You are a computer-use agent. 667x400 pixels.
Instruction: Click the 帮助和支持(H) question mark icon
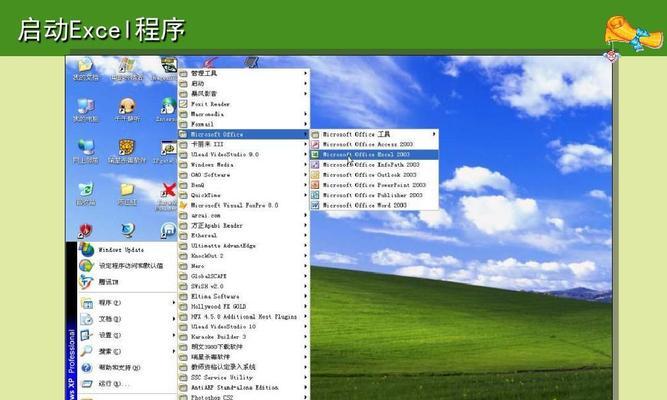pos(87,368)
